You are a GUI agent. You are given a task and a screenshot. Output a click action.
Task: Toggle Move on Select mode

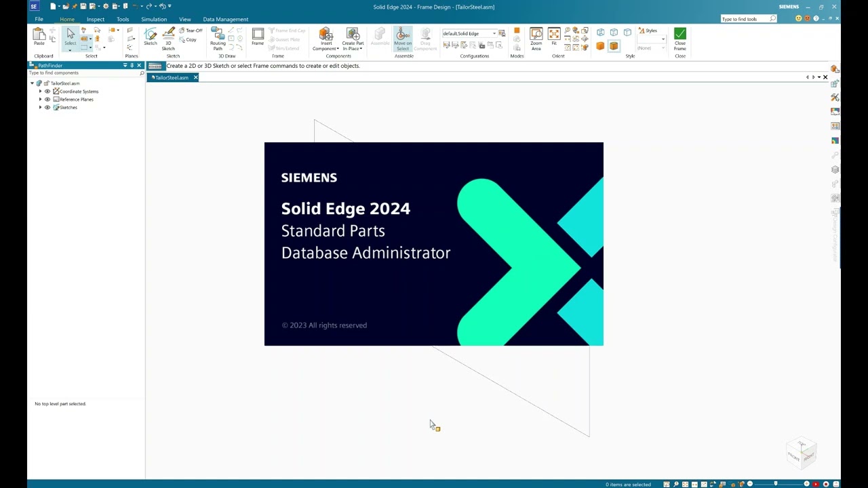click(x=403, y=39)
